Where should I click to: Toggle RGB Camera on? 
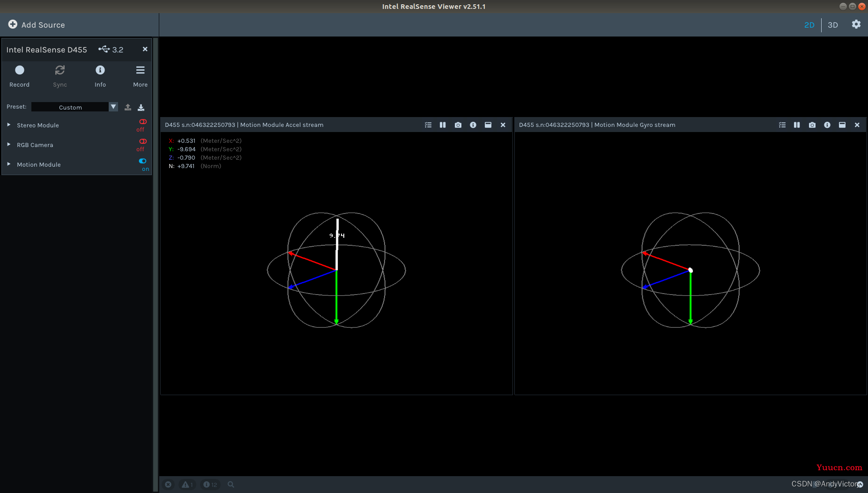(142, 141)
